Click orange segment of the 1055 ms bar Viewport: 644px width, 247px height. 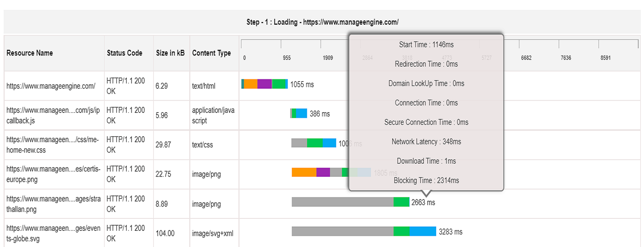250,84
